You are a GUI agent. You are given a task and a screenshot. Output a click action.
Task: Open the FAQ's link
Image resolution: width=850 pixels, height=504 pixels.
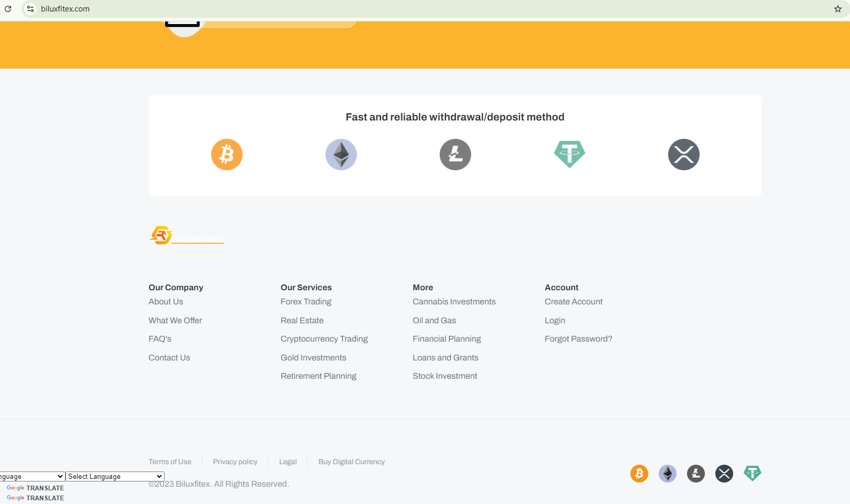coord(160,339)
